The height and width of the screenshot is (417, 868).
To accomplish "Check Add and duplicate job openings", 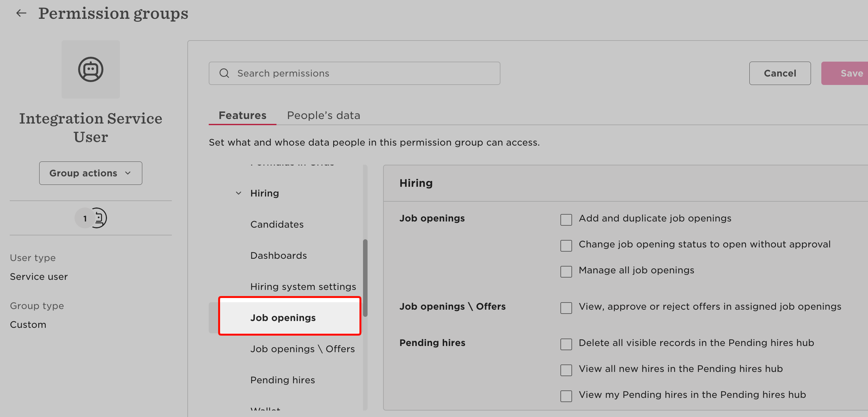I will [566, 220].
